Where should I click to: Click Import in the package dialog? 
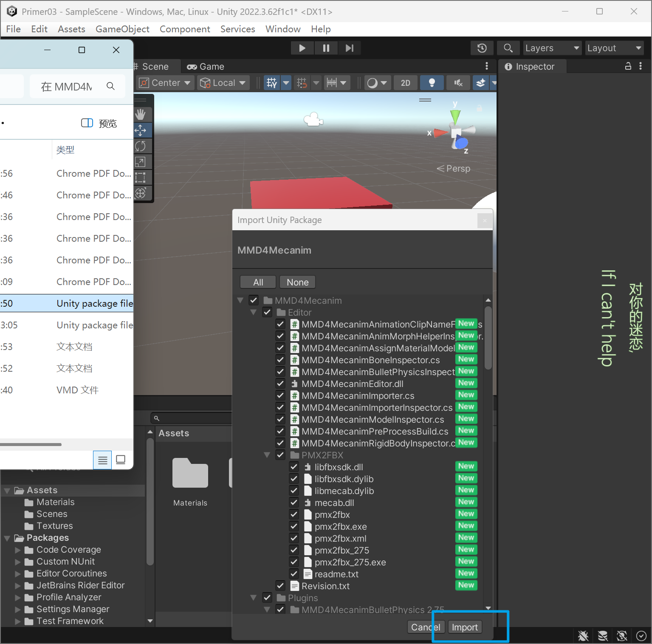(x=465, y=627)
